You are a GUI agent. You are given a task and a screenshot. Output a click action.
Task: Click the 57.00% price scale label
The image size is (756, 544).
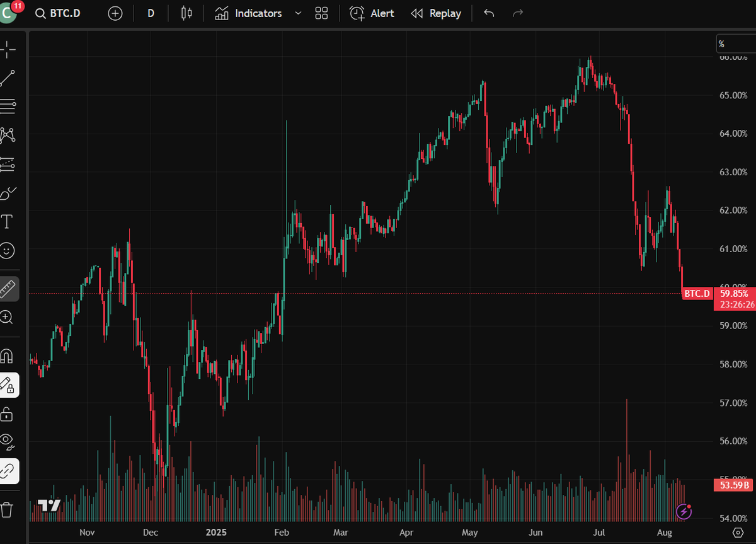(x=732, y=403)
